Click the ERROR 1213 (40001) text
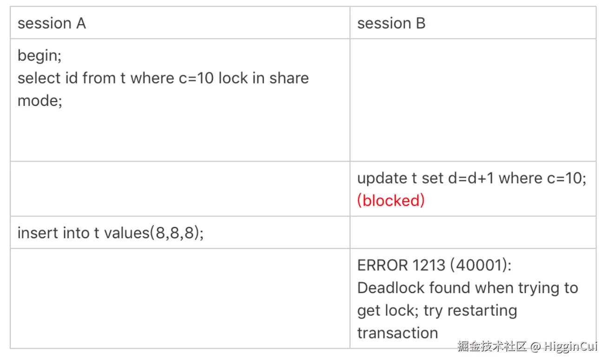The height and width of the screenshot is (364, 608). click(434, 265)
